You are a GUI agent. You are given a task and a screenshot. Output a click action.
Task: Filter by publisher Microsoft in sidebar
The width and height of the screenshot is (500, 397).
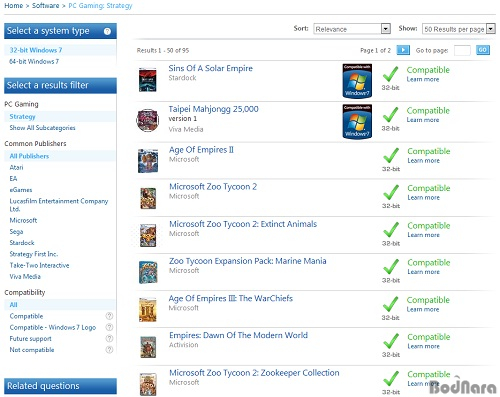point(23,220)
